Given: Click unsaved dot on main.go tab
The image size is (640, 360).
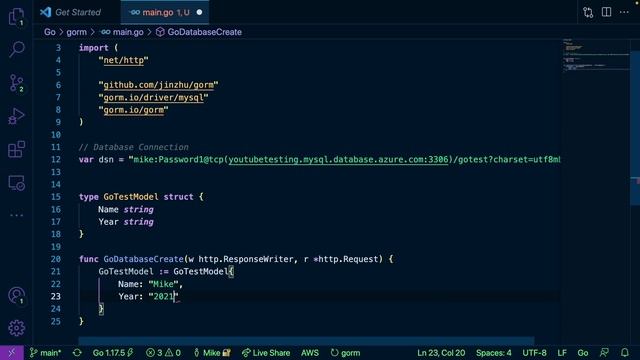Looking at the screenshot, I should [x=199, y=12].
